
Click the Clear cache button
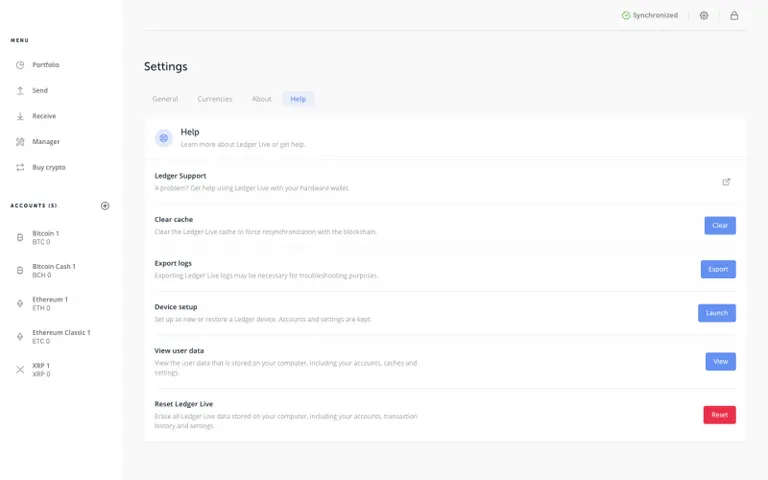[720, 225]
